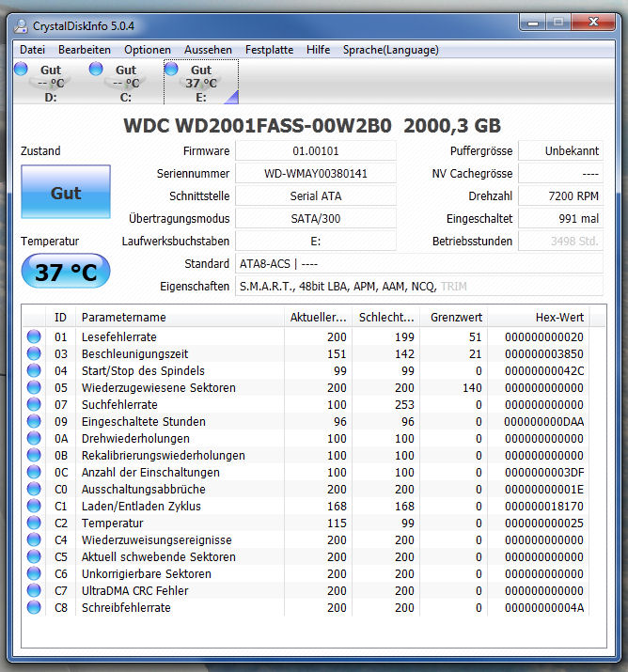Click the status orb for Schreibfehlerrate
The height and width of the screenshot is (672, 628).
[x=34, y=607]
